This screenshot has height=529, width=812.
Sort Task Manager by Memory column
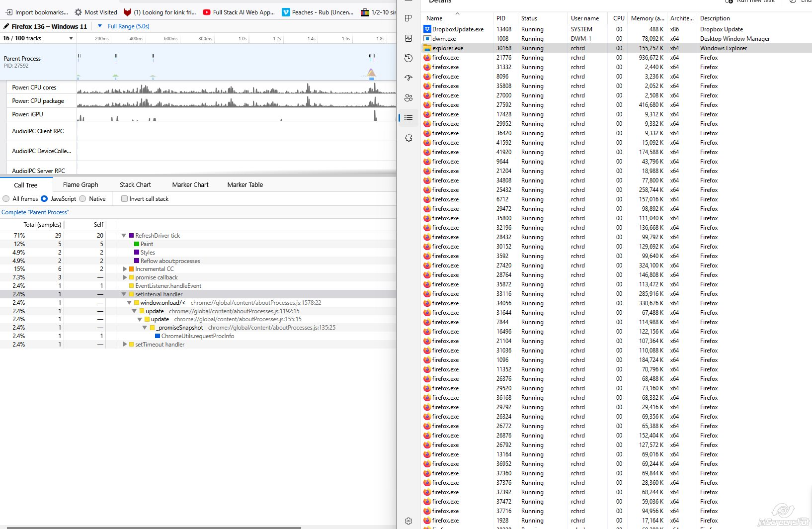pyautogui.click(x=647, y=18)
